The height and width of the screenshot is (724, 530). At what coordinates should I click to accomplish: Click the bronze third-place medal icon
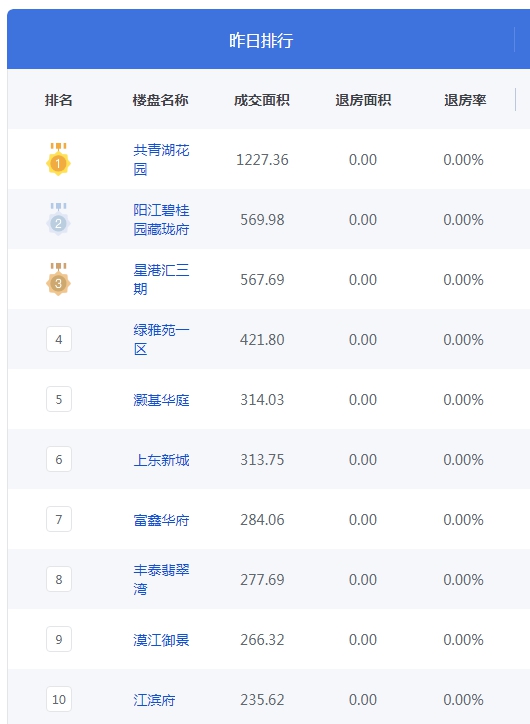tap(58, 279)
